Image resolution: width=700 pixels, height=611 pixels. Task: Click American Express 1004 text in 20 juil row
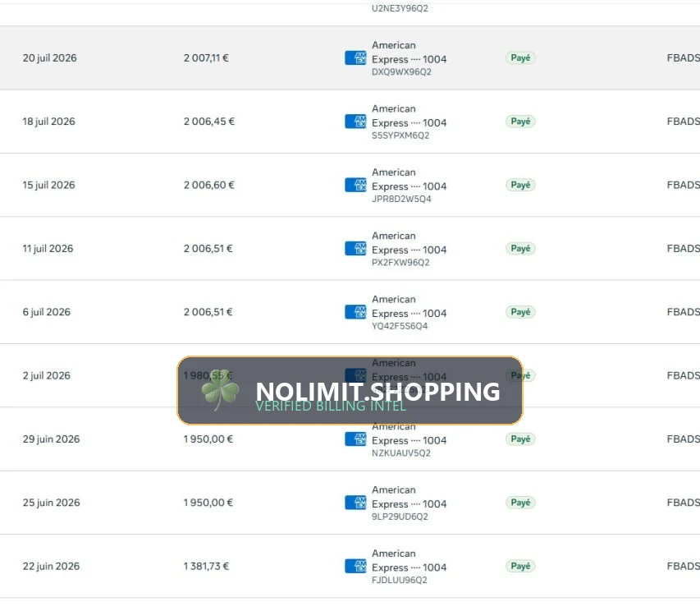409,53
